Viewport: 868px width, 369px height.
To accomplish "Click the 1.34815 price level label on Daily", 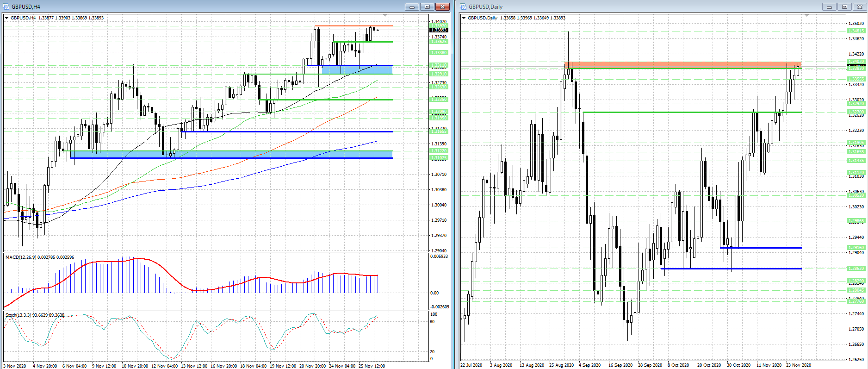I will [856, 31].
